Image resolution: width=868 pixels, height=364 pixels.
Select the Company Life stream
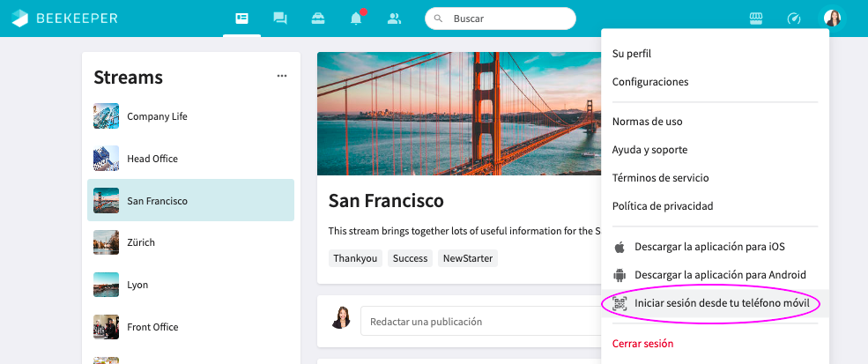pos(190,116)
